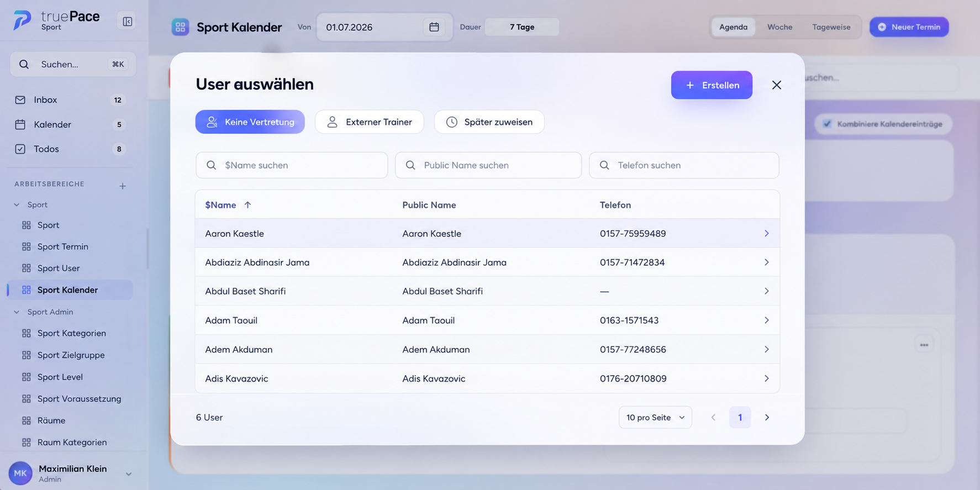Click the grid icon beside Sport Termin
980x490 pixels.
27,247
